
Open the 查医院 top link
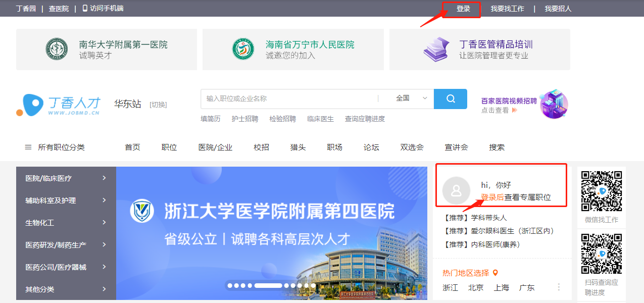pos(59,9)
